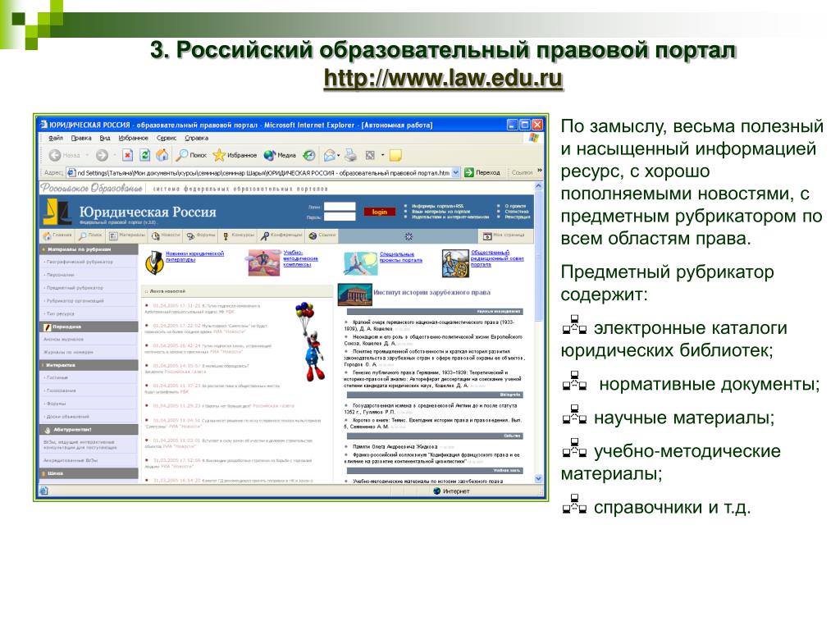This screenshot has width=840, height=630.
Task: Open Персоналии sidebar item
Action: click(60, 275)
